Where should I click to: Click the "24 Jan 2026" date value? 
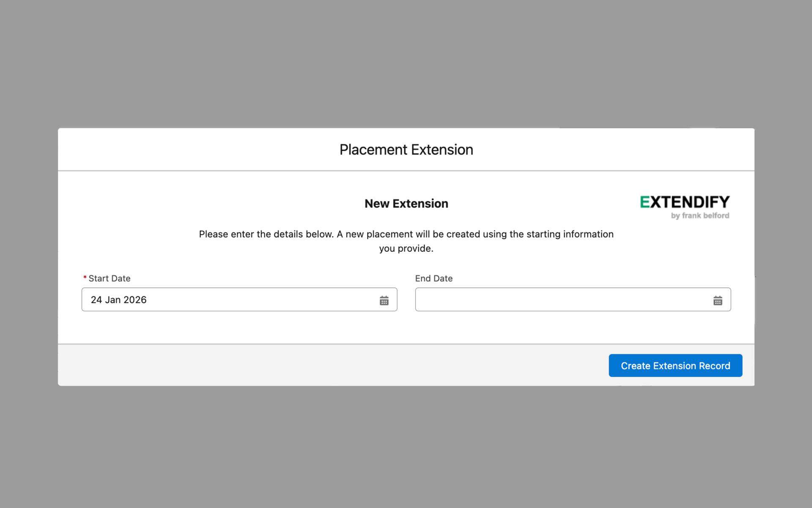coord(118,300)
